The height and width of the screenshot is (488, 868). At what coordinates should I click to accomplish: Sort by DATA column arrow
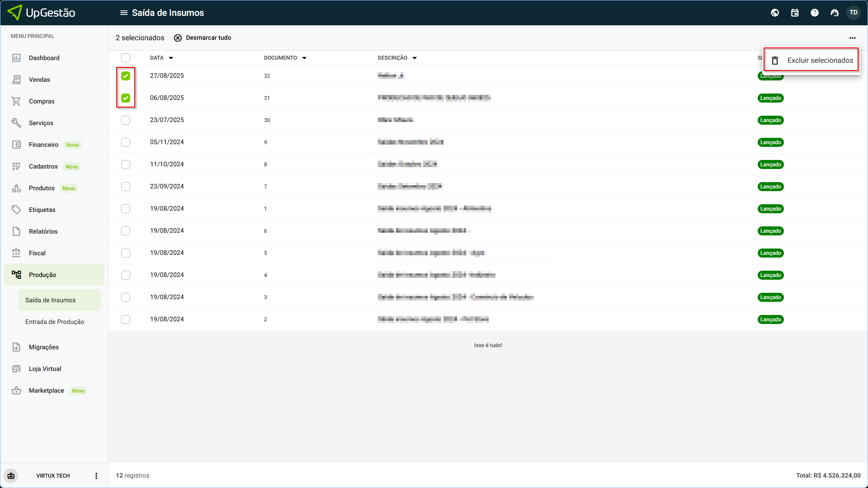(x=171, y=58)
